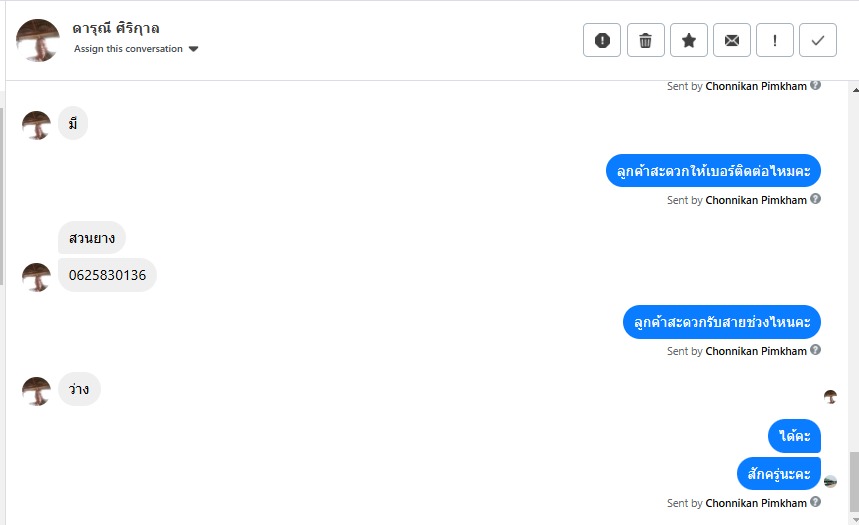The width and height of the screenshot is (859, 525).
Task: Mark conversation done with checkmark icon
Action: [818, 40]
